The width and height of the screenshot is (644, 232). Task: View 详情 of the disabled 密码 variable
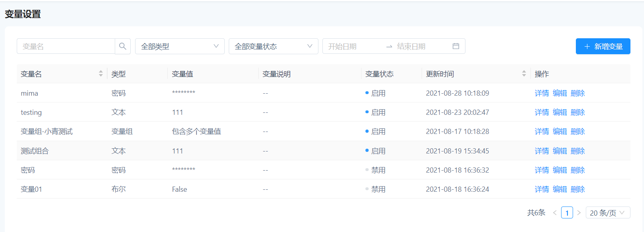click(x=542, y=170)
